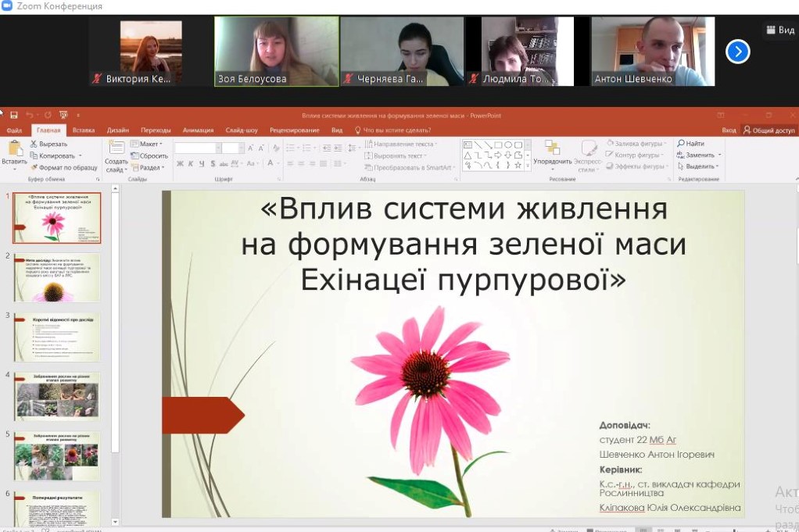Click the Упорядочить arrange icon

pos(553,148)
